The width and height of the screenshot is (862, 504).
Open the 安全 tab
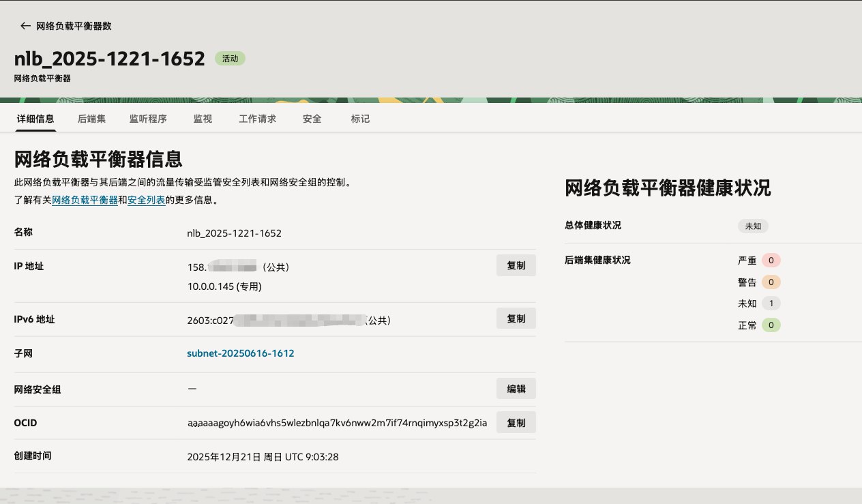(312, 119)
